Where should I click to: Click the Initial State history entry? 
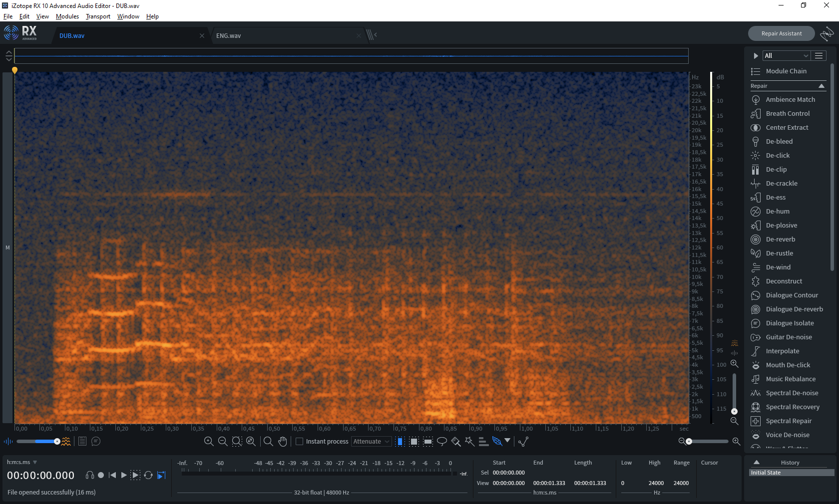click(792, 473)
